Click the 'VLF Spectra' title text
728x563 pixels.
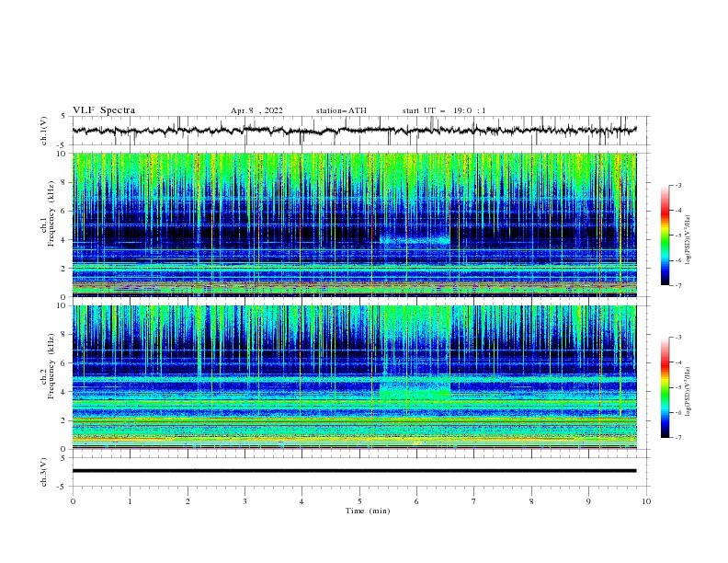click(104, 110)
